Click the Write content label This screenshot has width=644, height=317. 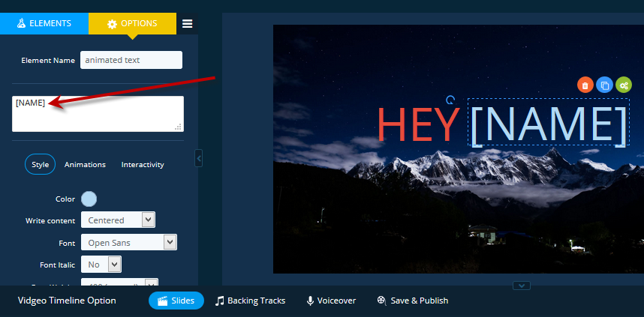(x=50, y=220)
